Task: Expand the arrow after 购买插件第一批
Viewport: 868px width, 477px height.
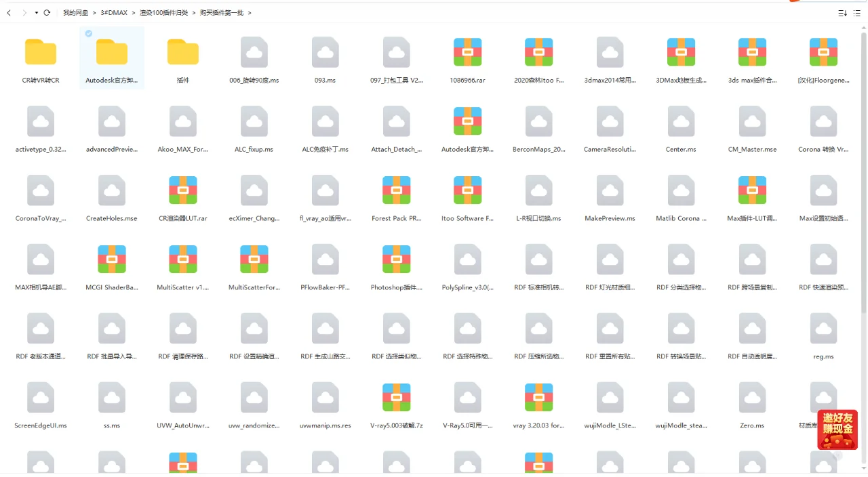Action: [250, 13]
